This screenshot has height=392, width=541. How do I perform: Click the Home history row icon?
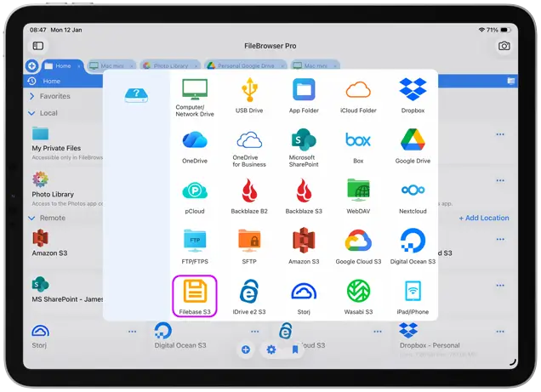32,81
